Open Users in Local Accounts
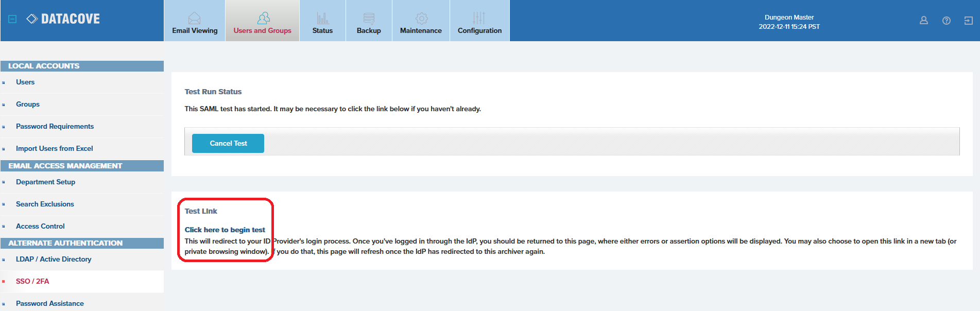 (25, 82)
